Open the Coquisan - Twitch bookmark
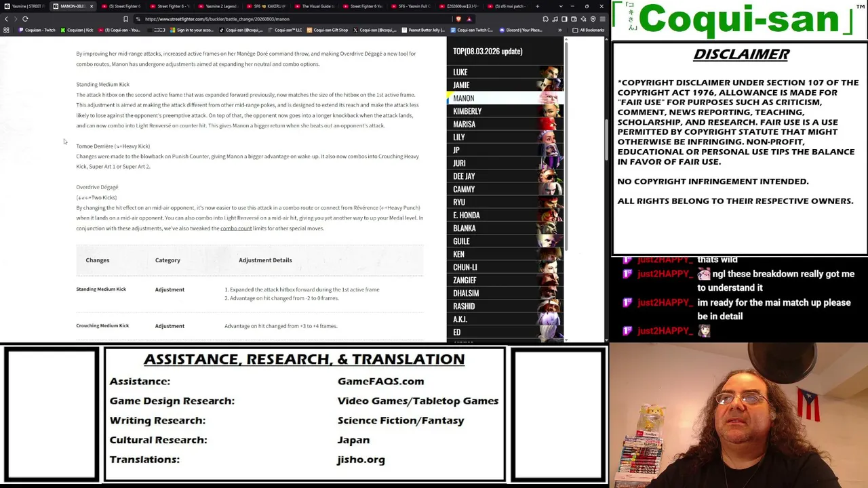The image size is (868, 488). pos(37,30)
